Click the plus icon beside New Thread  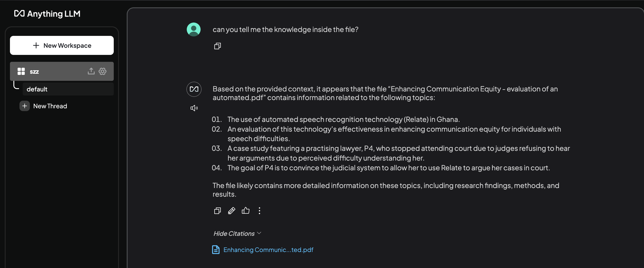point(24,106)
